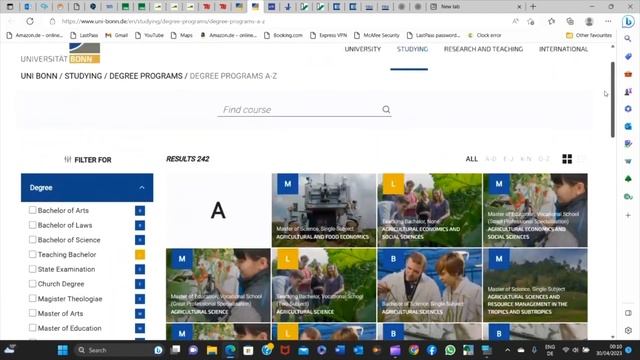Open Edge sidebar Outlook icon

pos(628,127)
